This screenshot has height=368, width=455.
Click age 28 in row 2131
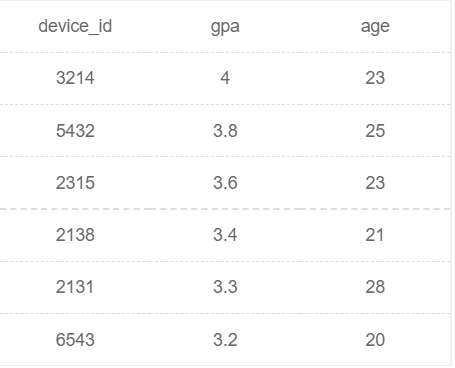click(x=375, y=287)
